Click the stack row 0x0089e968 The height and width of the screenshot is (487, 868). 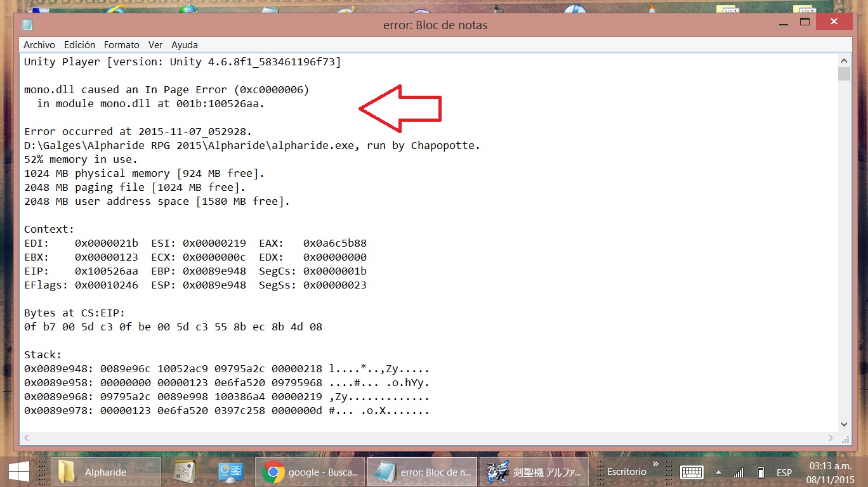pyautogui.click(x=227, y=396)
